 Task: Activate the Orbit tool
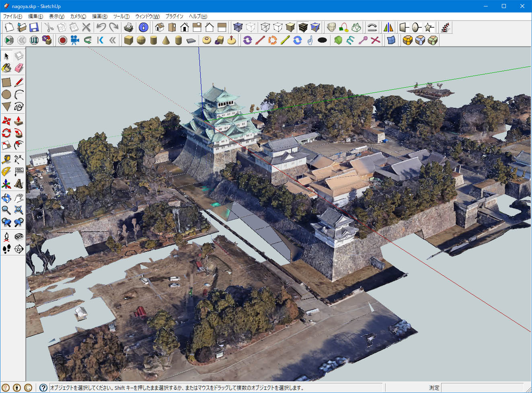[6, 198]
